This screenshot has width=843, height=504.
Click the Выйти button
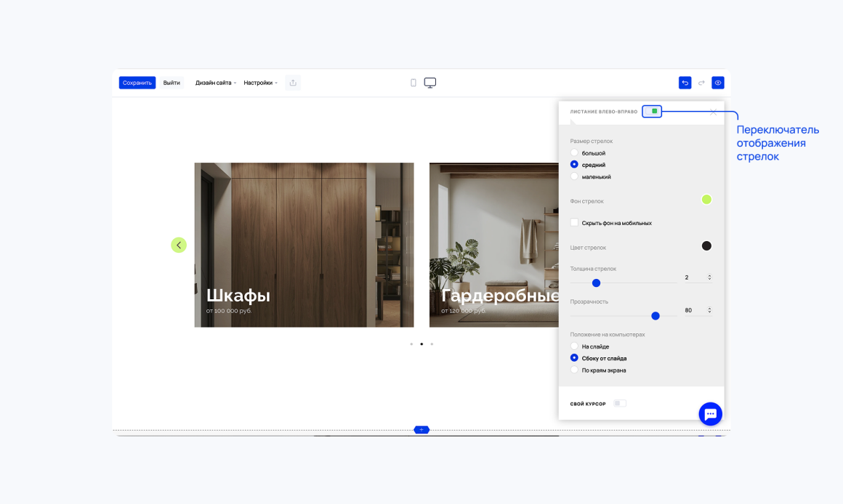click(x=172, y=83)
